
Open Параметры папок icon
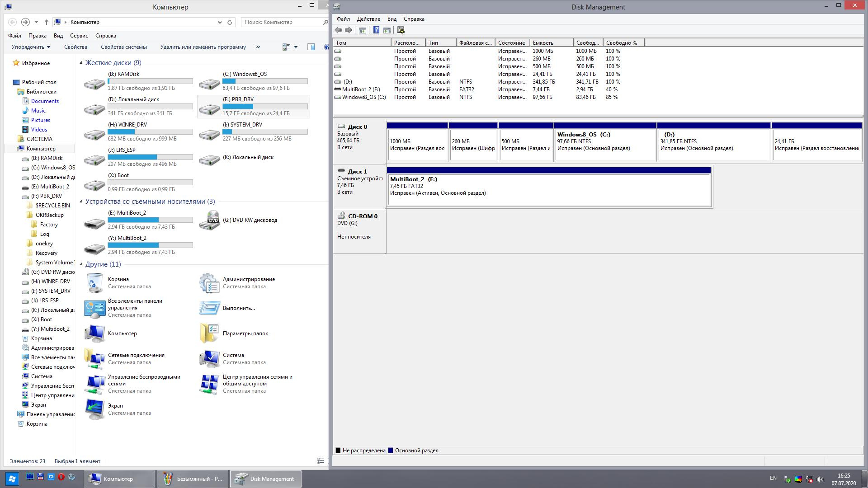pos(209,333)
